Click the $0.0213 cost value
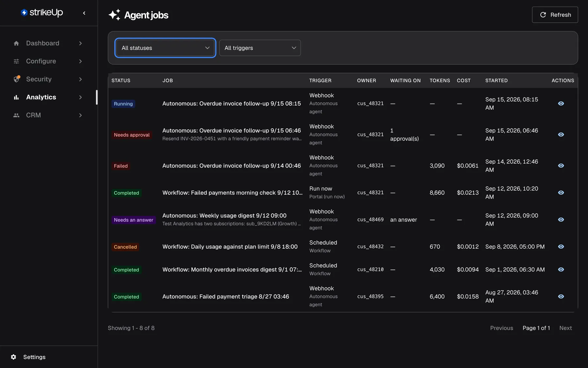Screen dimensions: 588x368 coord(468,193)
